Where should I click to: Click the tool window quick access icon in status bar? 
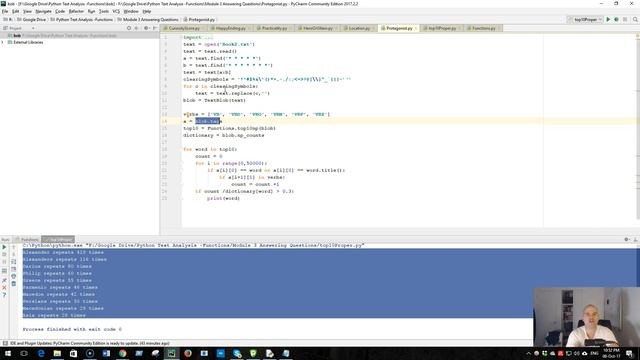coord(4,343)
